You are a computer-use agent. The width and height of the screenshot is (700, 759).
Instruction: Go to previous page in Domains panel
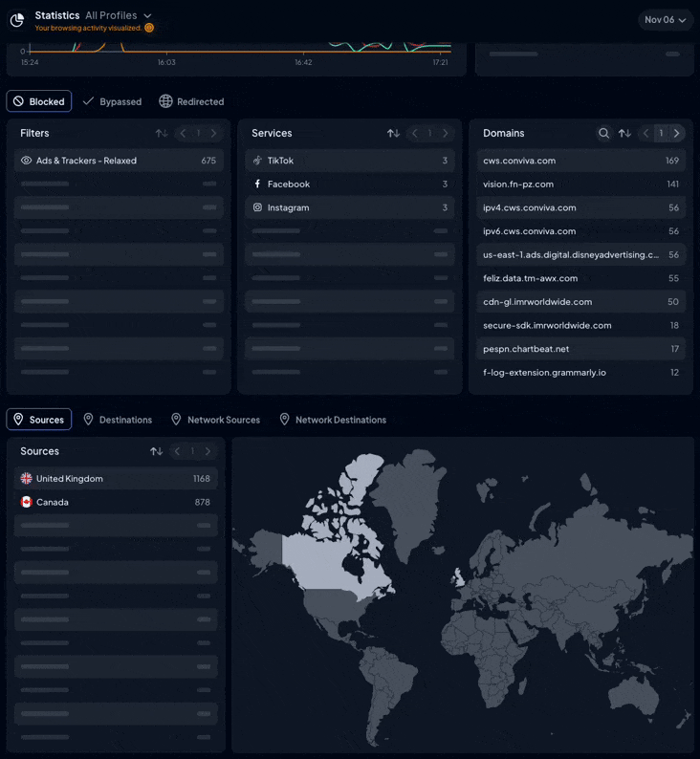tap(646, 134)
